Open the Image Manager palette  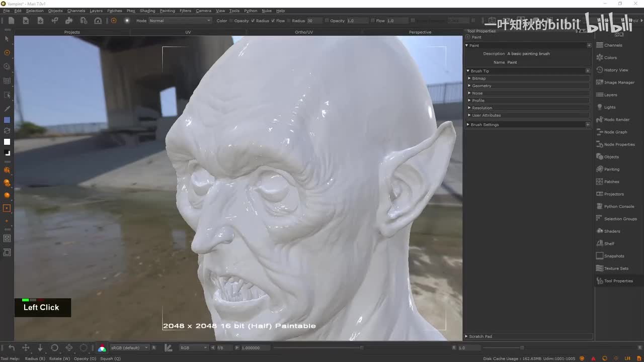click(x=615, y=82)
